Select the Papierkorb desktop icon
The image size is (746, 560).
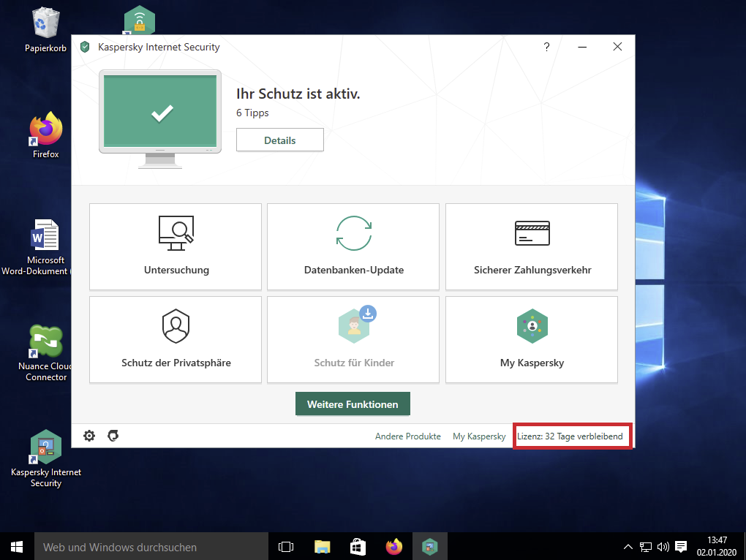coord(45,29)
